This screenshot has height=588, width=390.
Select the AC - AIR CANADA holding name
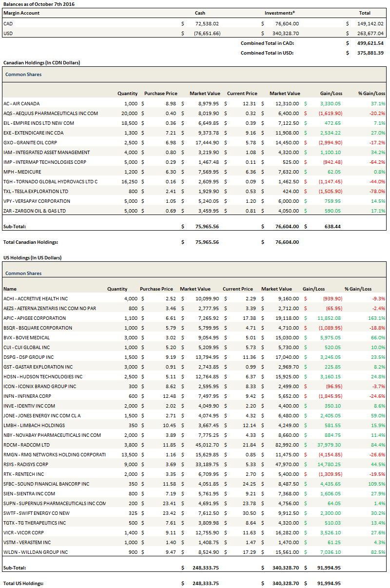[x=21, y=103]
